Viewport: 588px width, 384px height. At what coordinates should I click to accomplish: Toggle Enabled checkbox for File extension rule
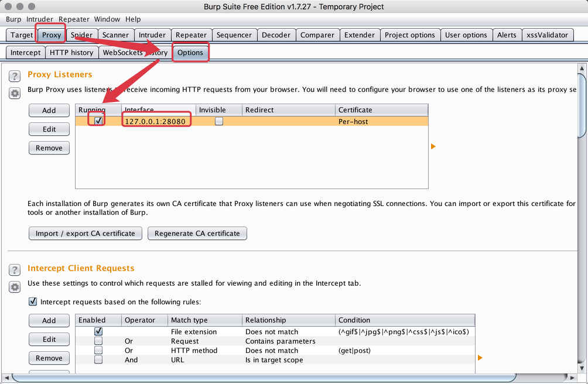[x=98, y=331]
